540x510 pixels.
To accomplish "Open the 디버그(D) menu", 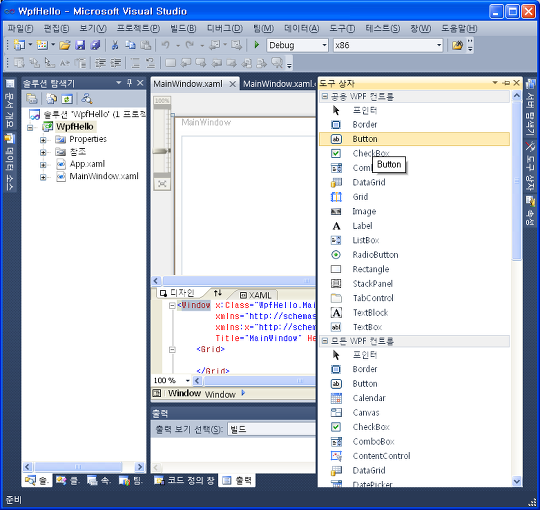I will (225, 29).
